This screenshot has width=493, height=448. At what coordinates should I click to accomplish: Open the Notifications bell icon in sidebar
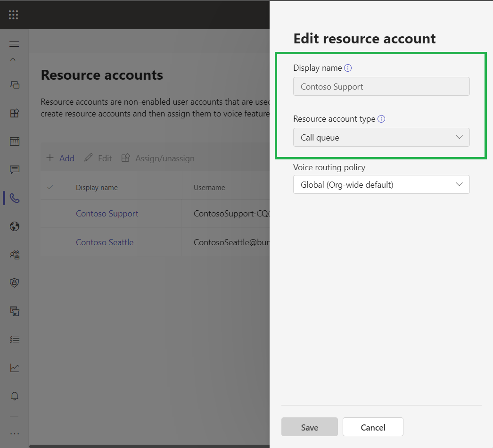15,396
